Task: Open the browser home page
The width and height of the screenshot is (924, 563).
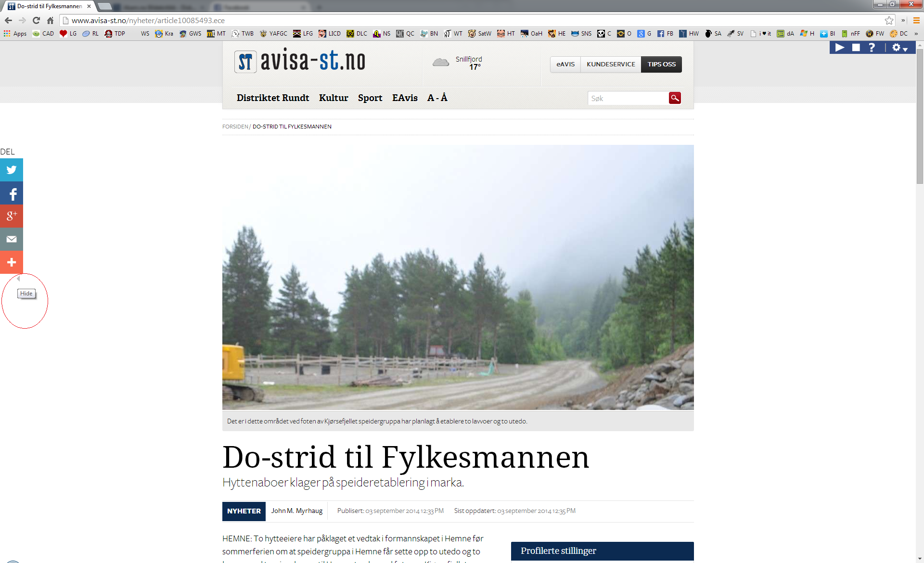Action: [50, 20]
